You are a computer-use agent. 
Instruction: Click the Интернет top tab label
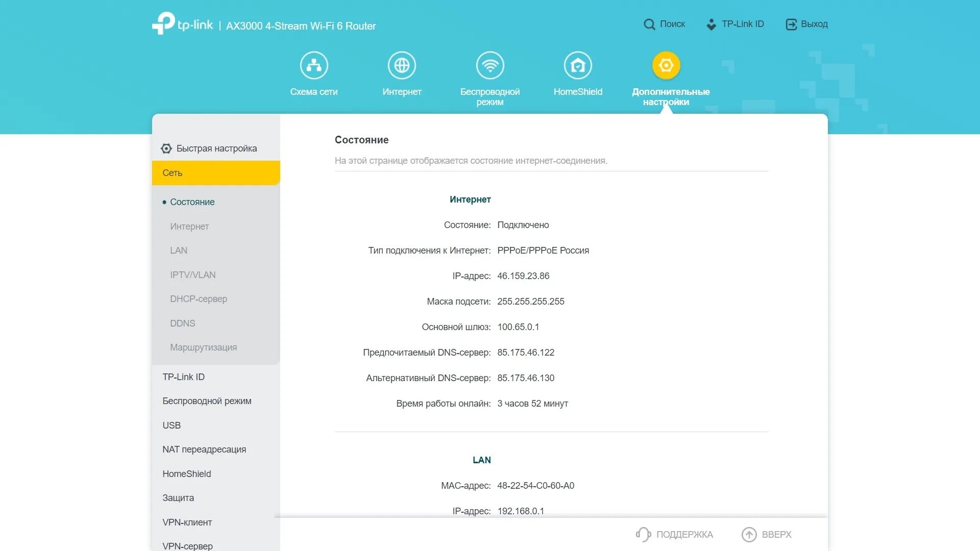tap(402, 92)
